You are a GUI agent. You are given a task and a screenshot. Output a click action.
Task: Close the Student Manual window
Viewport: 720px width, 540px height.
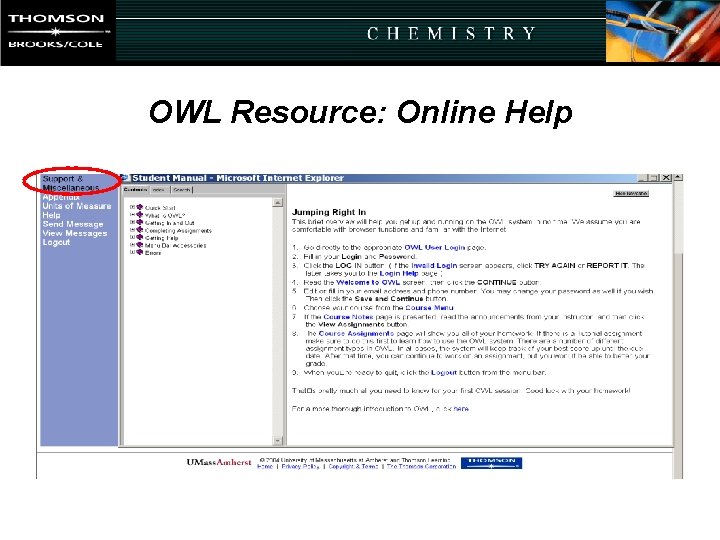[666, 178]
